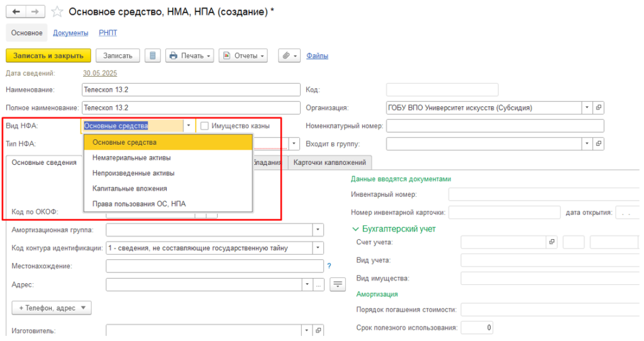Click the back navigation arrow
The image size is (644, 341).
[16, 11]
